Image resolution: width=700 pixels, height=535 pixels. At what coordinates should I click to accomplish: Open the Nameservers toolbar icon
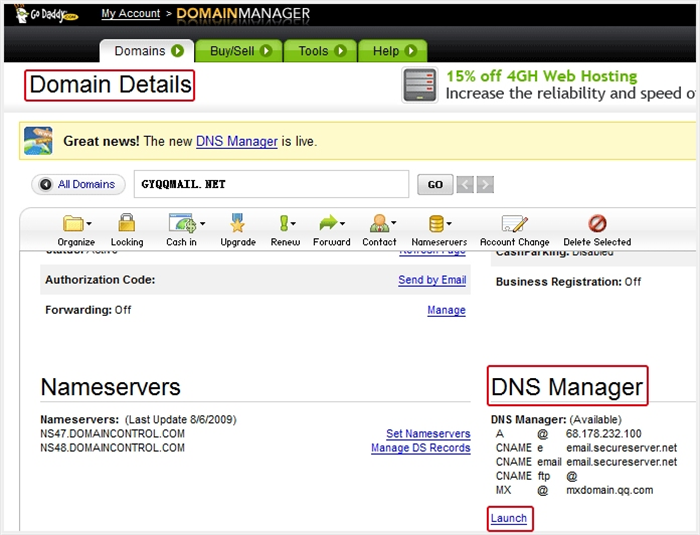(x=438, y=224)
